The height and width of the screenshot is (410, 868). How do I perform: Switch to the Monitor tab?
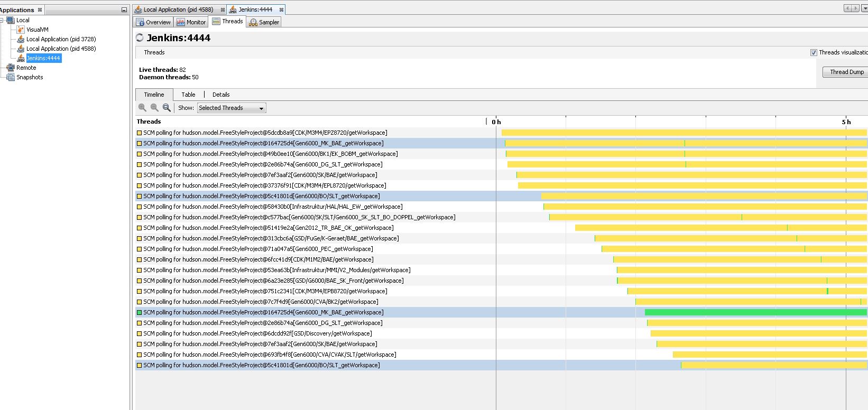(191, 22)
